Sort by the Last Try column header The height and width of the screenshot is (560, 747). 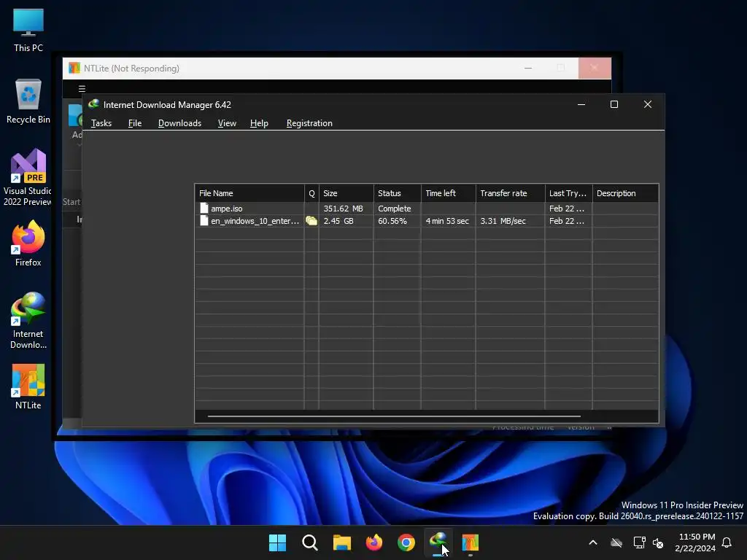pyautogui.click(x=569, y=193)
